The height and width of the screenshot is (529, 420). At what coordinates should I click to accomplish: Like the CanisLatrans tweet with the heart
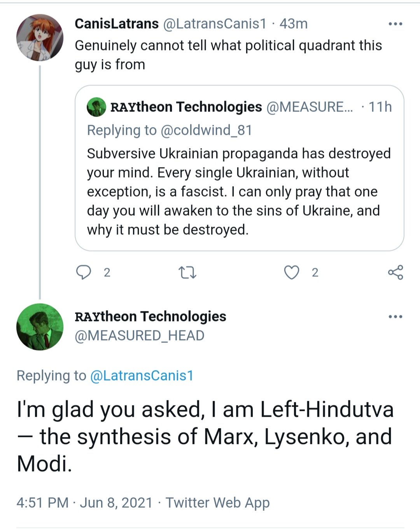292,272
